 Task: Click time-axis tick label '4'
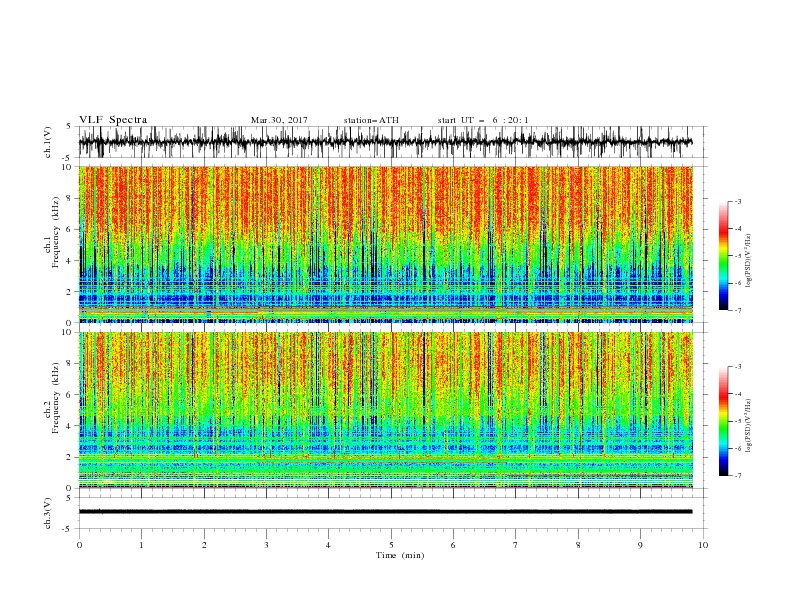pyautogui.click(x=328, y=545)
